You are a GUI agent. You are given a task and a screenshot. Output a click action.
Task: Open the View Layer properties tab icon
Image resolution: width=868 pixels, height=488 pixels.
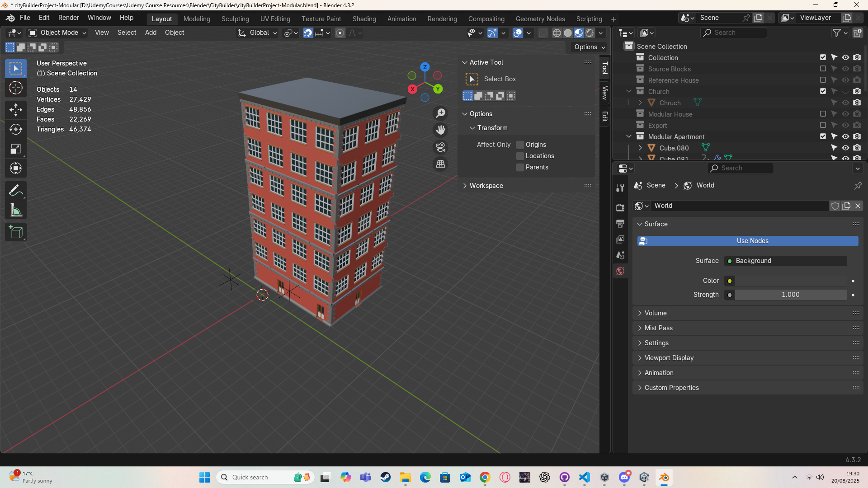(620, 239)
